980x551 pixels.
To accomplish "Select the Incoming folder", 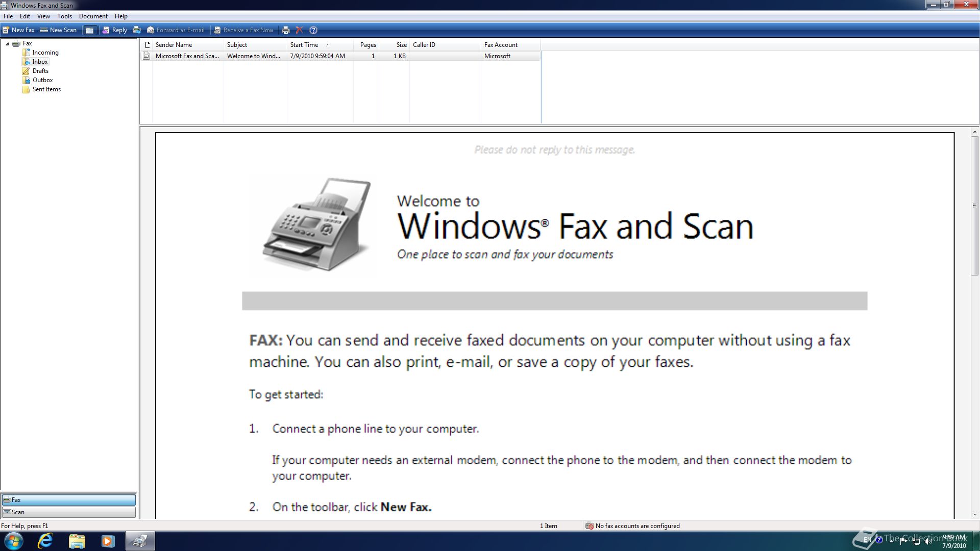I will tap(45, 53).
